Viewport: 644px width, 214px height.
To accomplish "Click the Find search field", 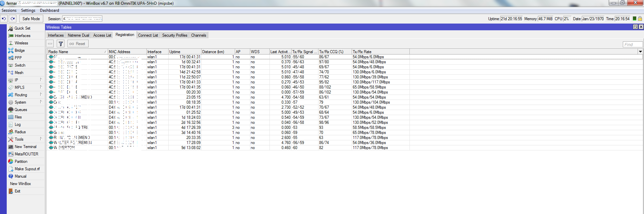I will click(x=633, y=44).
